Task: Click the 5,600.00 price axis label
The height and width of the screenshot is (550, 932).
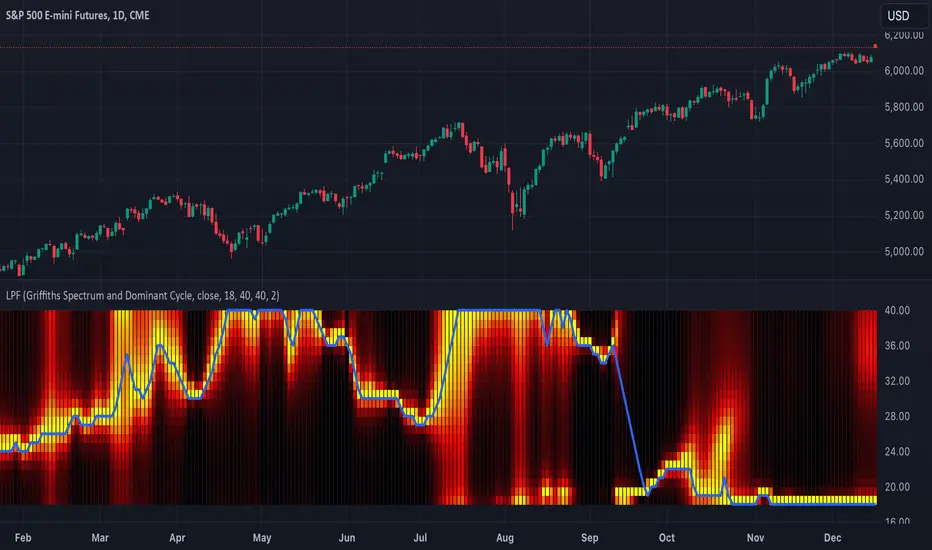Action: [904, 143]
